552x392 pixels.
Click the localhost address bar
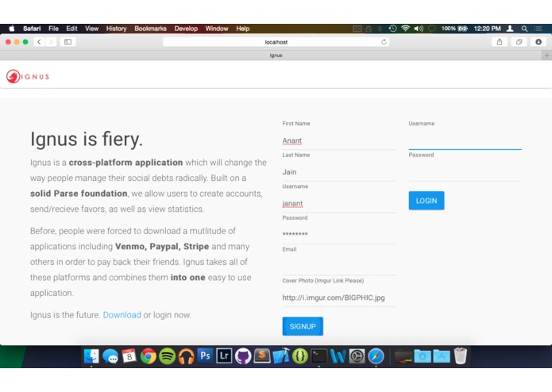276,42
